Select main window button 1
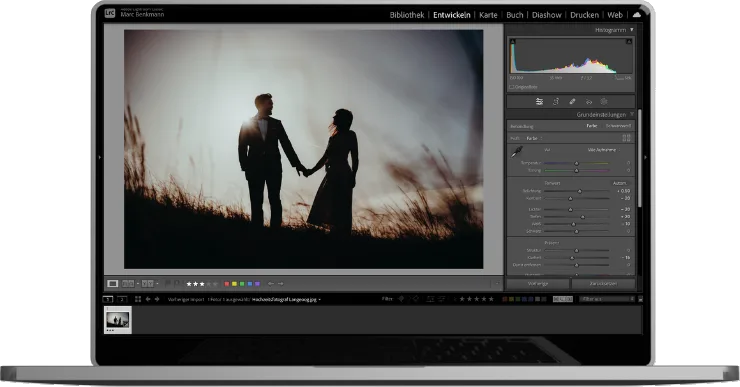 coord(108,299)
